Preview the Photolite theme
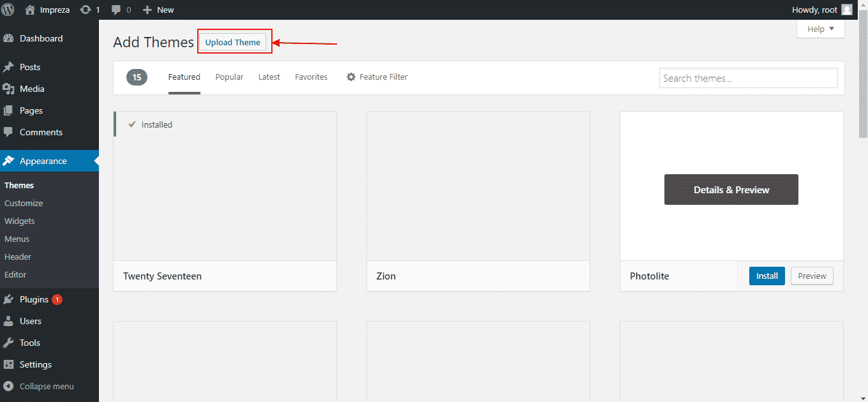868x402 pixels. coord(812,276)
